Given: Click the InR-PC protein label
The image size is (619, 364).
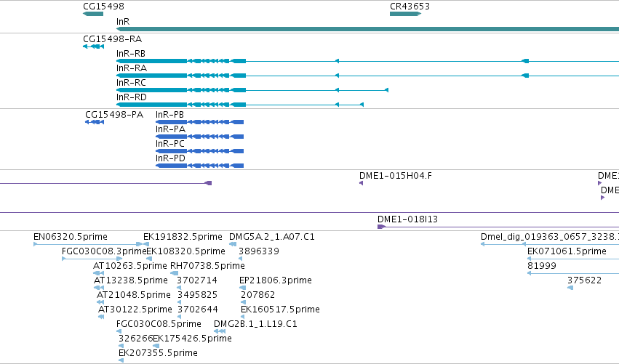Looking at the screenshot, I should pyautogui.click(x=170, y=144).
